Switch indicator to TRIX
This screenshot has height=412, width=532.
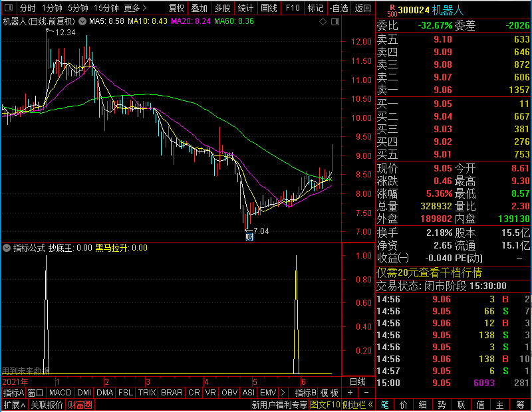pyautogui.click(x=147, y=393)
